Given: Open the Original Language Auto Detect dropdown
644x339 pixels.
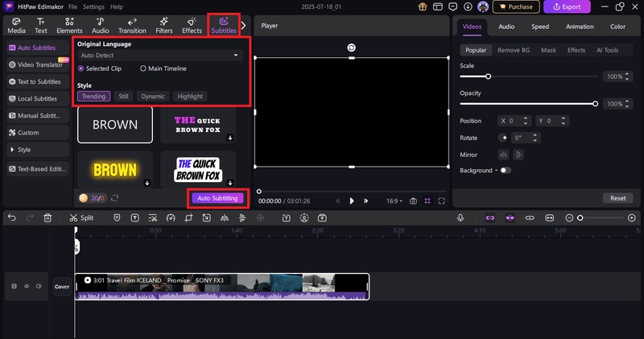Looking at the screenshot, I should click(159, 56).
